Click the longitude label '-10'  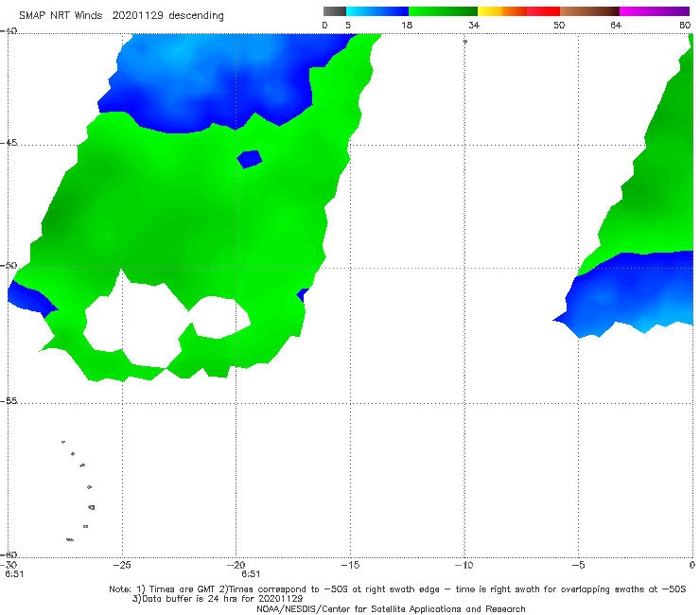pos(464,565)
